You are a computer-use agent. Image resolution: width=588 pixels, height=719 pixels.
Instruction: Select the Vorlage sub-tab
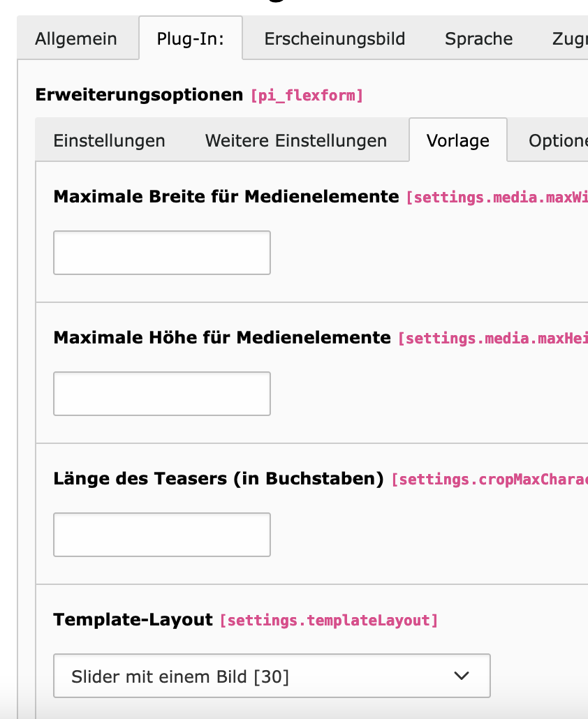[x=457, y=140]
